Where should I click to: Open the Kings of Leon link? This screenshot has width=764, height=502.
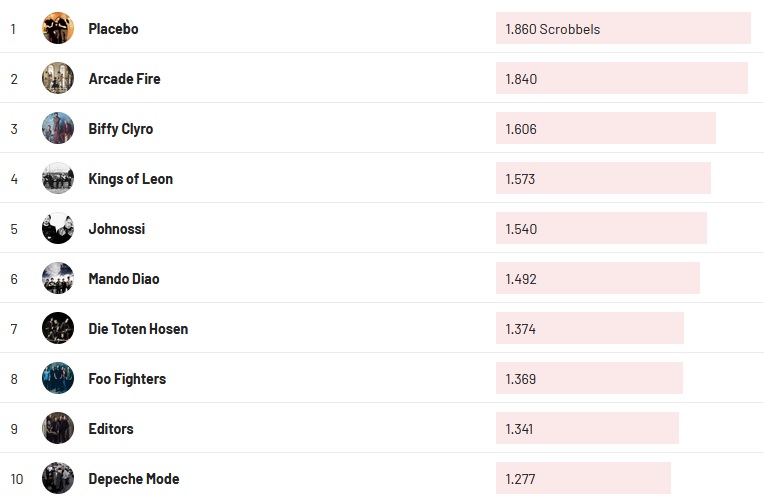point(130,179)
